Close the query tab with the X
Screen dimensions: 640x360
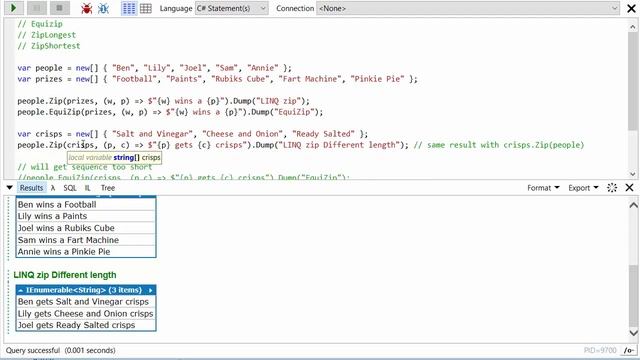point(631,8)
